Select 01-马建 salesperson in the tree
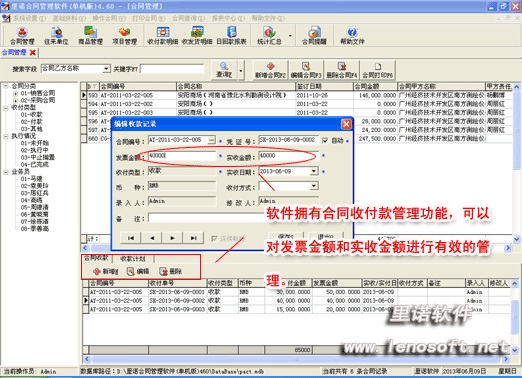This screenshot has width=522, height=378. pos(32,179)
